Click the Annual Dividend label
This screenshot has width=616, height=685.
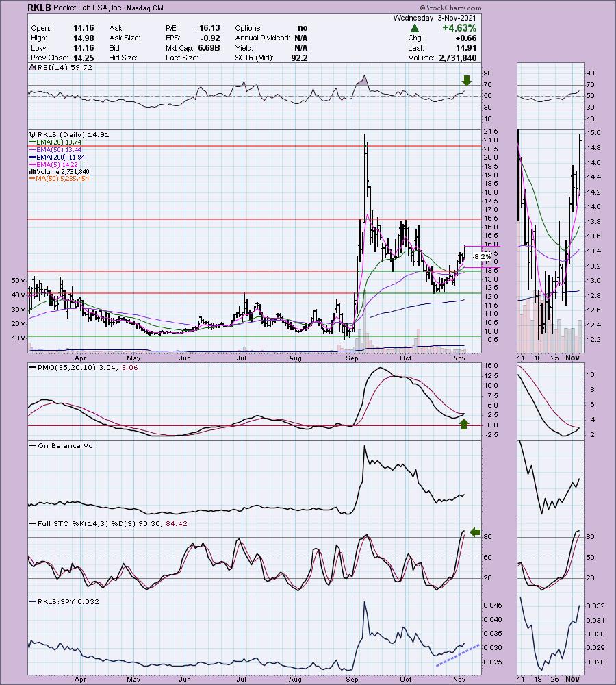262,38
